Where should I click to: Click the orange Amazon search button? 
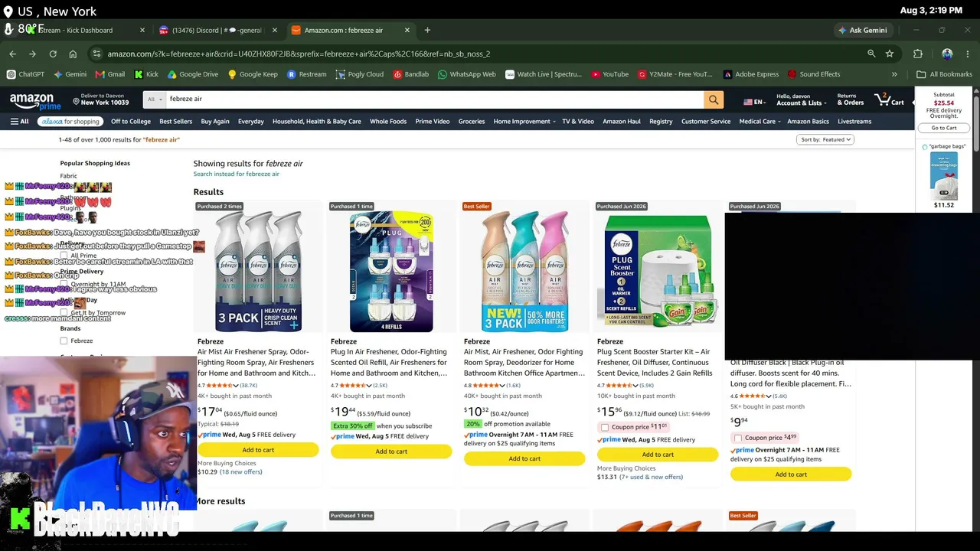[714, 99]
